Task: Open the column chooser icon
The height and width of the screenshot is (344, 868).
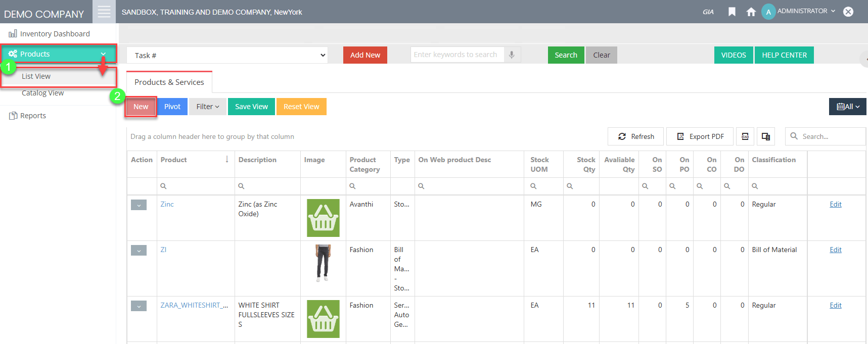Action: (765, 136)
